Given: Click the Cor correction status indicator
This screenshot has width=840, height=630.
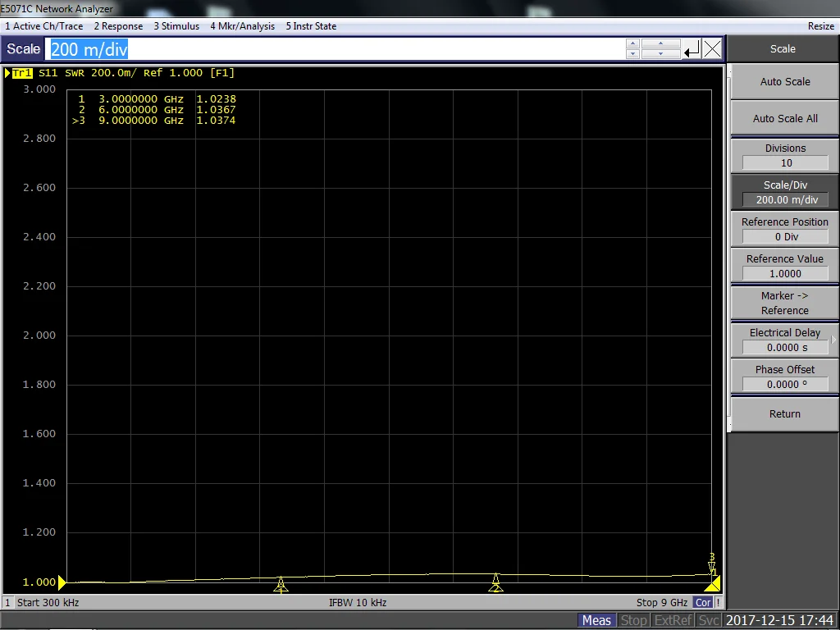Looking at the screenshot, I should [703, 603].
